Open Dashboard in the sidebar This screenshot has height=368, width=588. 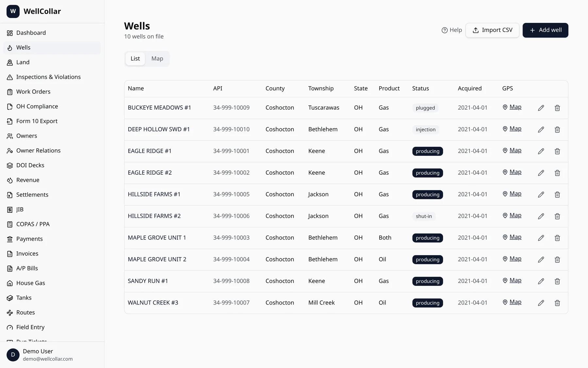click(x=52, y=33)
